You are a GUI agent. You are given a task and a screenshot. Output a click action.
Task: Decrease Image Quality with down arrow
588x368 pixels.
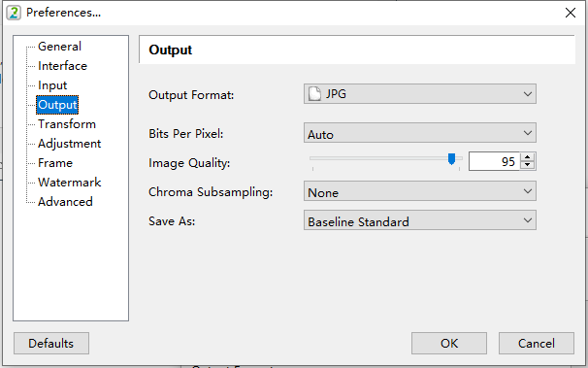pos(528,166)
